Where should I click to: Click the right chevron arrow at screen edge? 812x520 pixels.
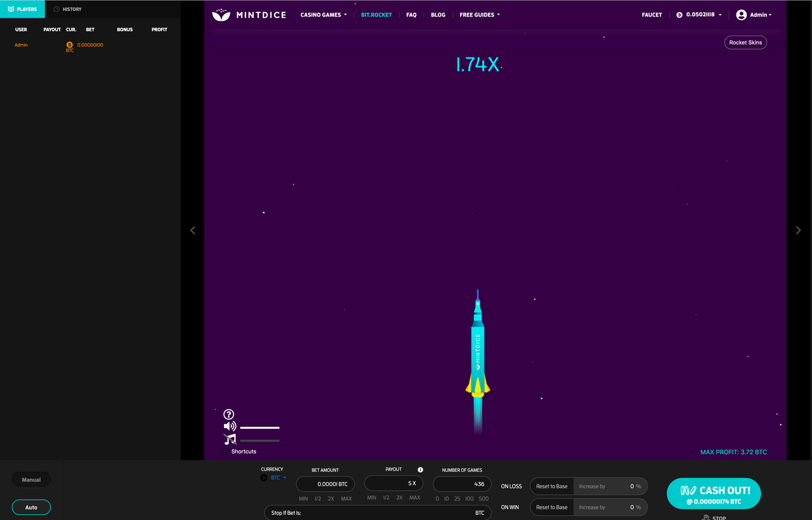(798, 230)
